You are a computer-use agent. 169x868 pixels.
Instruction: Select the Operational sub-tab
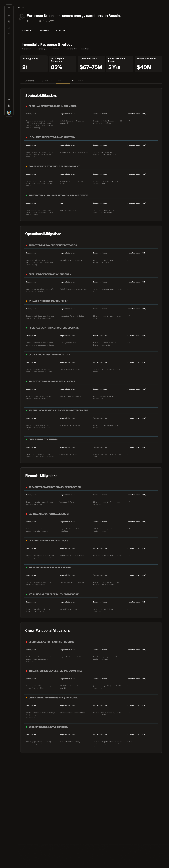pyautogui.click(x=47, y=81)
